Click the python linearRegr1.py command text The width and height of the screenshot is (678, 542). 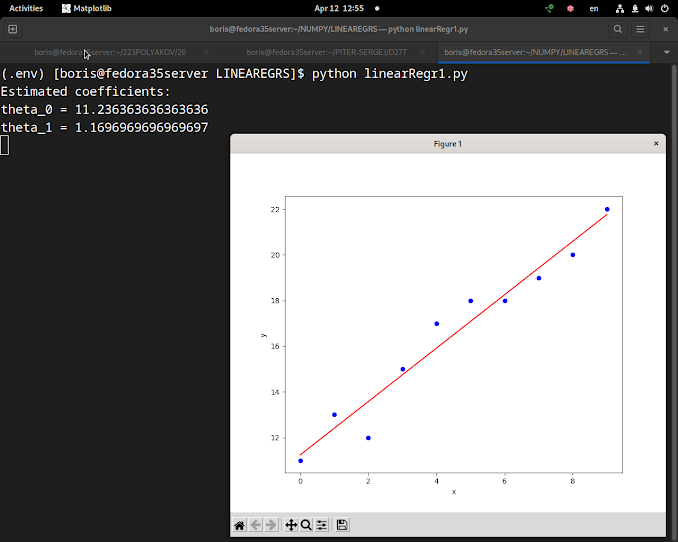(390, 74)
